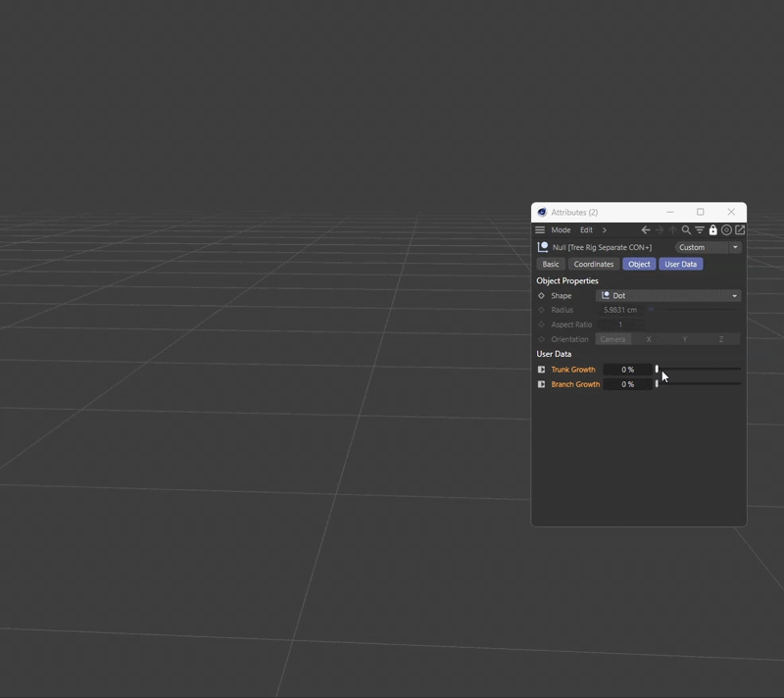Click the Object Properties heading
Viewport: 784px width, 698px height.
567,281
